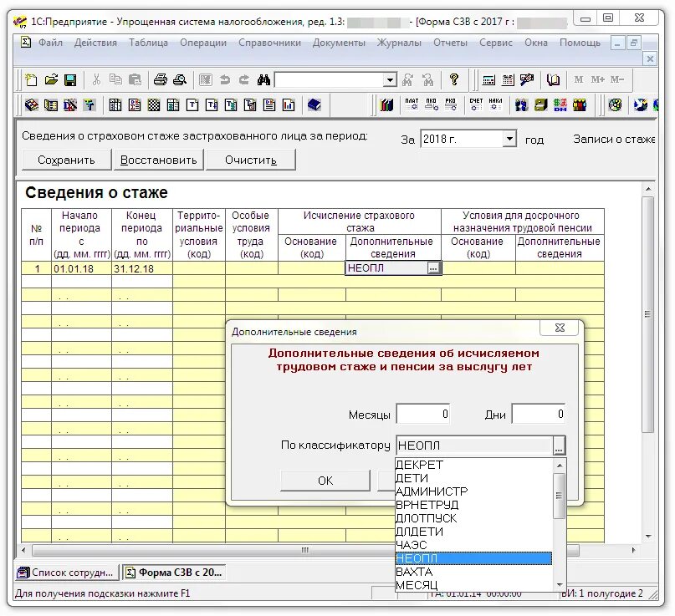This screenshot has height=616, width=675.
Task: Open a file using the folder icon
Action: [x=51, y=80]
